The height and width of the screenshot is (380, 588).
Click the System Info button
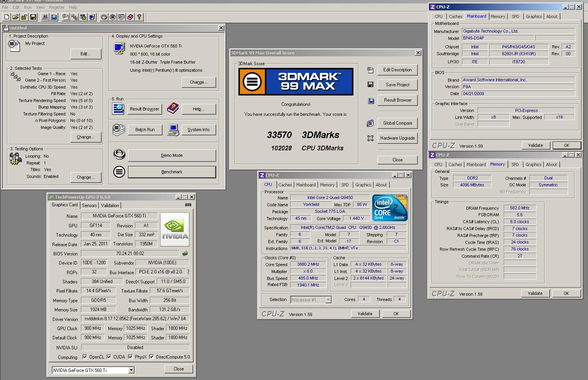coord(199,130)
